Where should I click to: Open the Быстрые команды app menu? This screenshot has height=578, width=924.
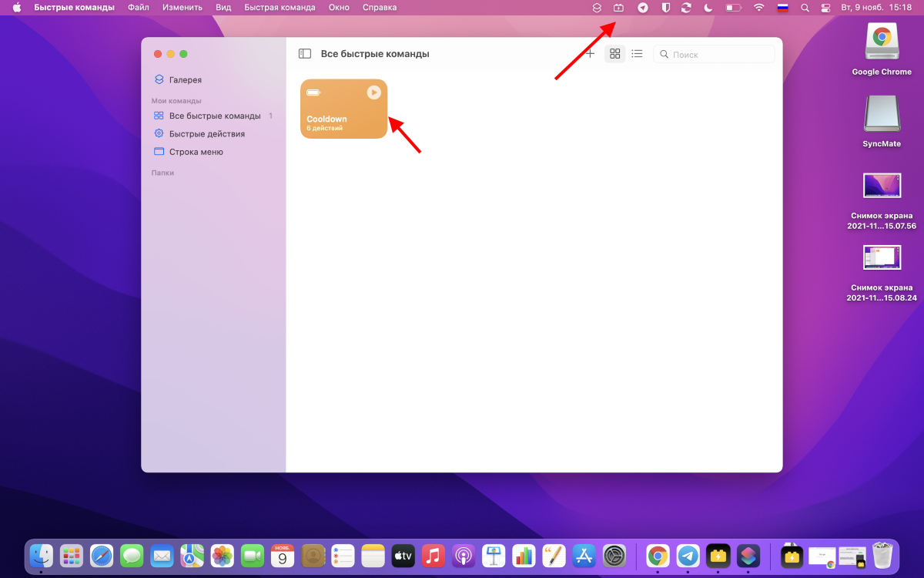(74, 7)
